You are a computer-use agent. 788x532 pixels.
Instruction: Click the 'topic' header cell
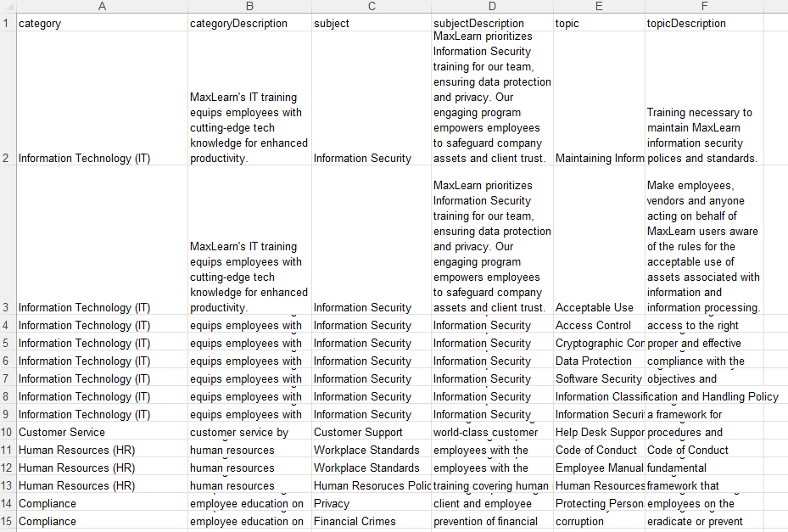[599, 23]
